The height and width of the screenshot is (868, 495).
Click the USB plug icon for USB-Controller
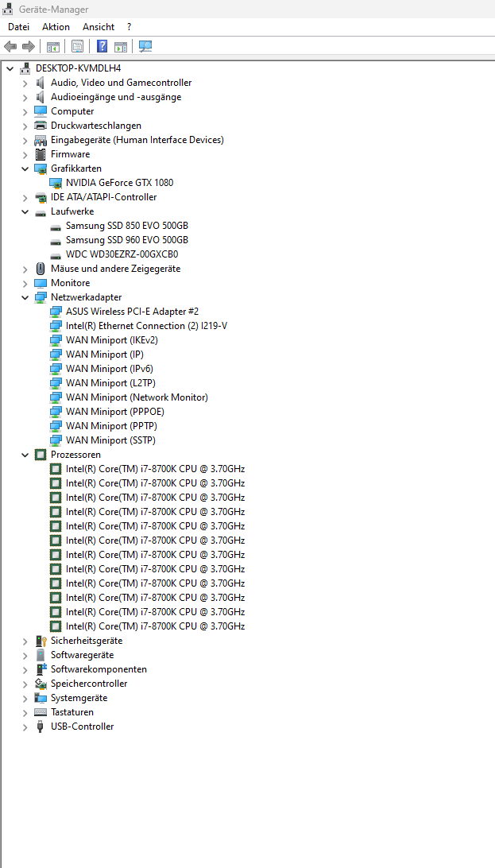pyautogui.click(x=41, y=727)
